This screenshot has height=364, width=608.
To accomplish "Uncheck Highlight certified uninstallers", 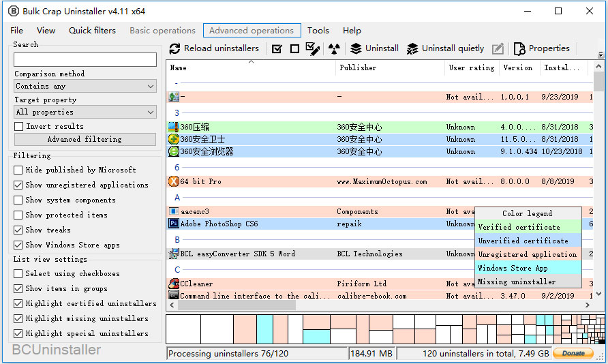I will pos(18,303).
